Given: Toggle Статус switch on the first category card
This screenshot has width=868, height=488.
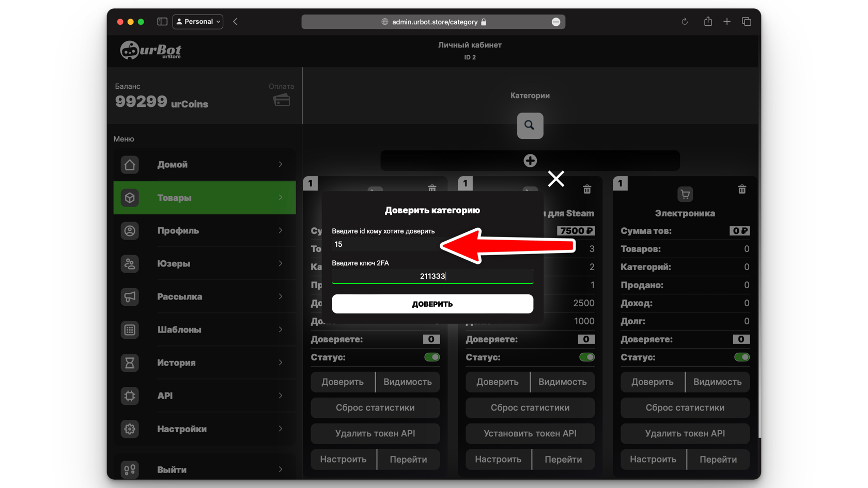Looking at the screenshot, I should (x=431, y=357).
